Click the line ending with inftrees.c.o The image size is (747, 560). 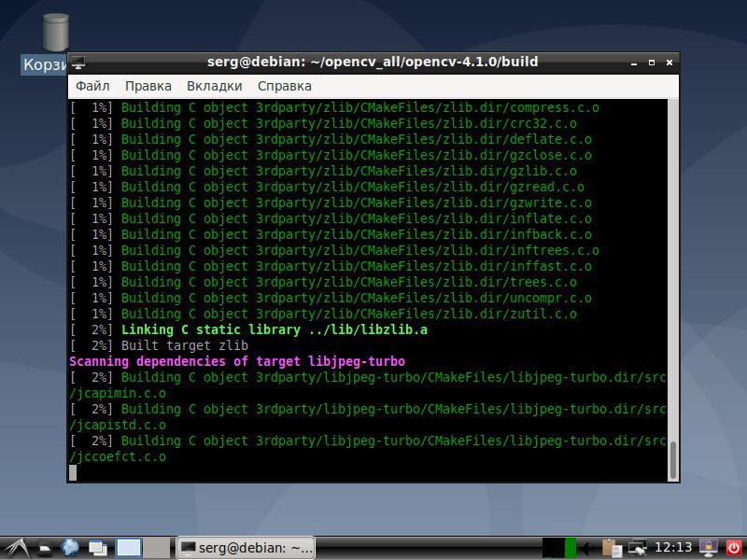pos(334,250)
